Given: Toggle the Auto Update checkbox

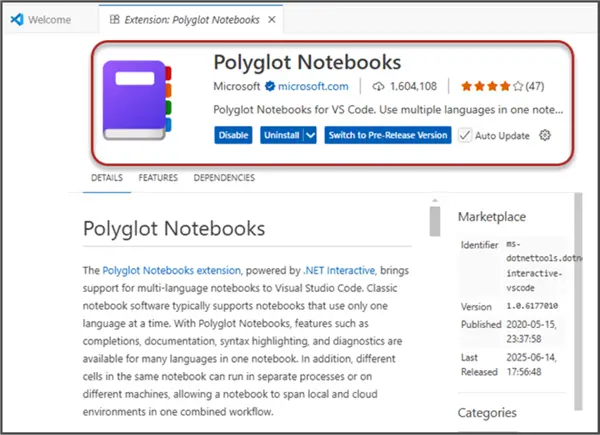Looking at the screenshot, I should pyautogui.click(x=465, y=136).
